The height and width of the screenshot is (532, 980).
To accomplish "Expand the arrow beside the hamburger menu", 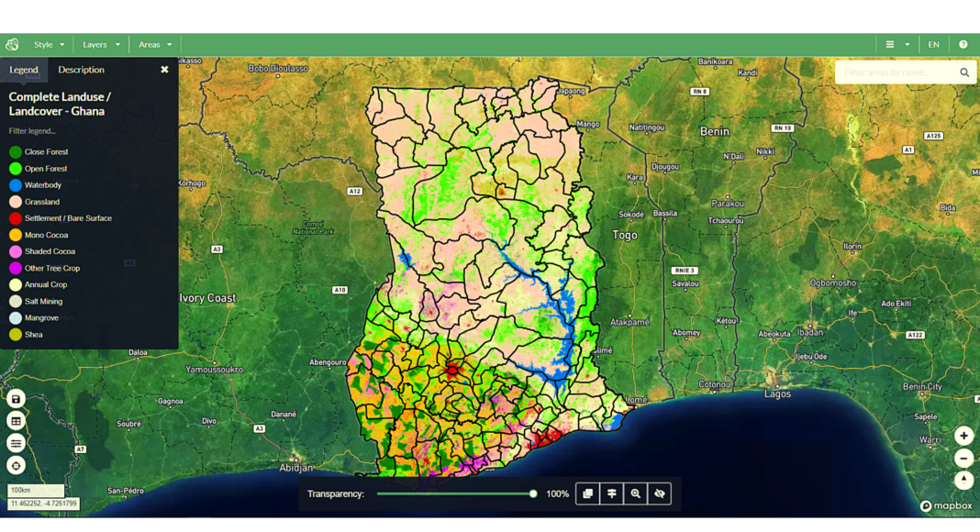I will (908, 44).
